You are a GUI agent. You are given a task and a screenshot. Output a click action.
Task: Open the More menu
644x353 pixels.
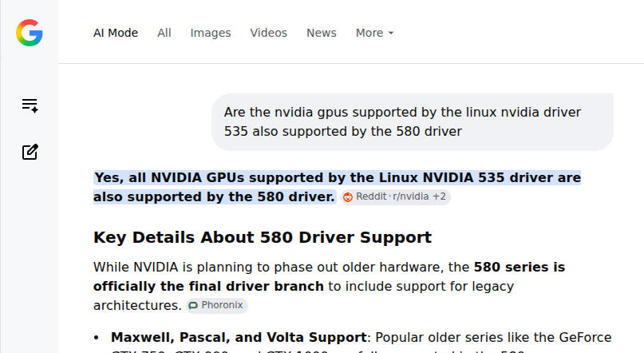click(374, 33)
